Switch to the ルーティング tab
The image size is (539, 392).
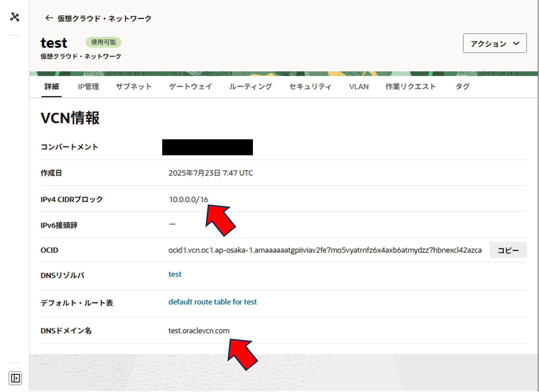(251, 87)
